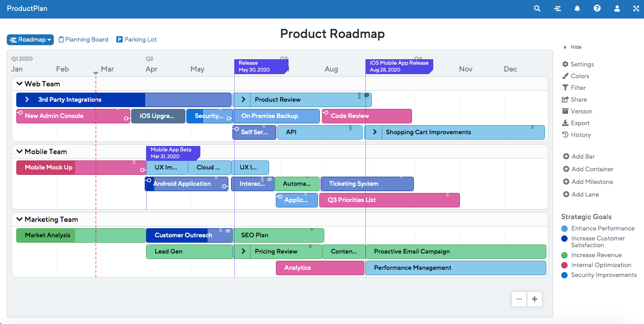644x324 pixels.
Task: Open the user account icon
Action: click(x=617, y=9)
